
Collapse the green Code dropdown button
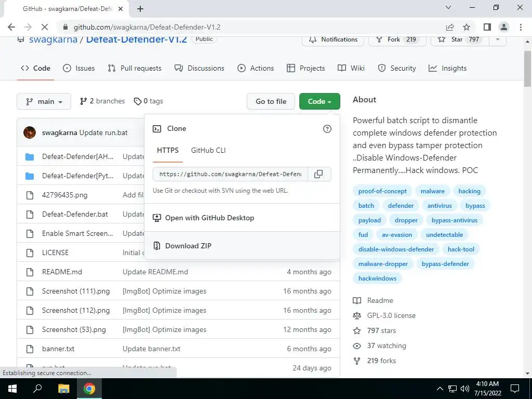(x=320, y=101)
